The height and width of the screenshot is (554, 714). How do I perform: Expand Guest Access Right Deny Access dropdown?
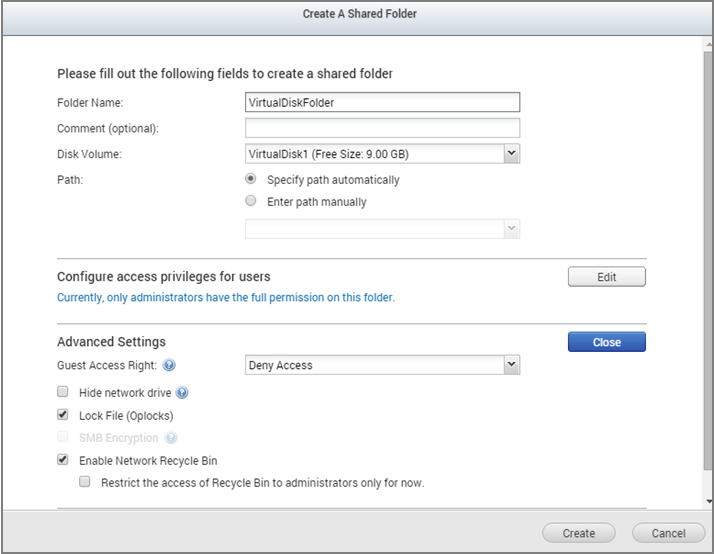point(511,365)
